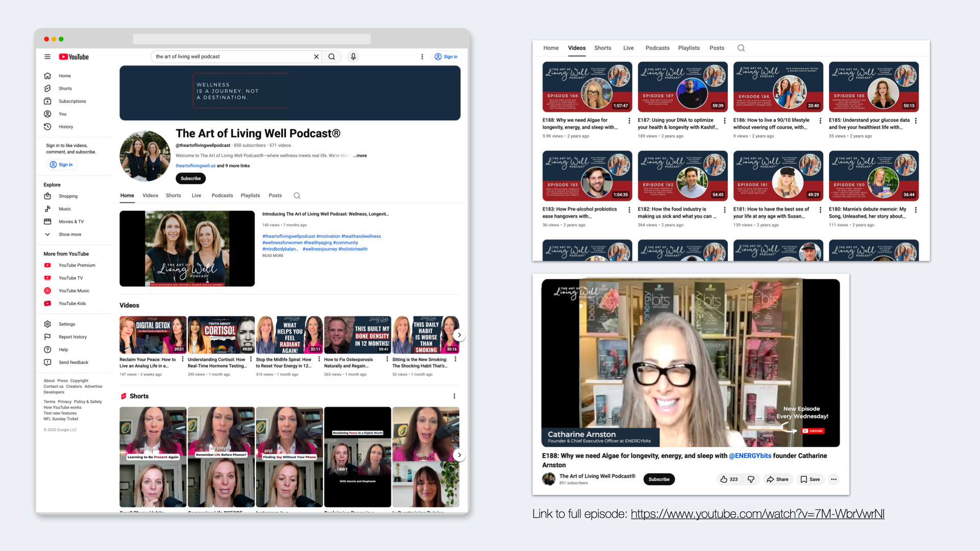This screenshot has height=551, width=980.
Task: Open the Digital Detox video thumbnail
Action: [x=153, y=335]
